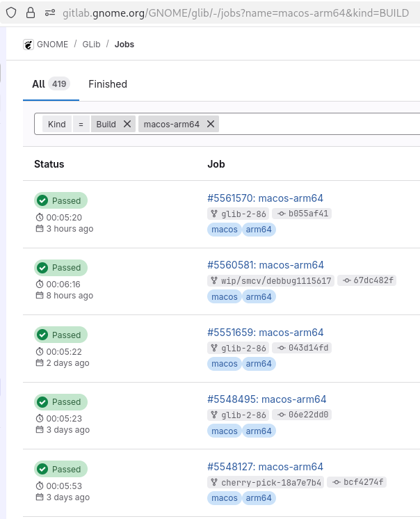This screenshot has height=519, width=420.
Task: Click the cherry-pick-18a7e7b4 branch link
Action: click(x=271, y=482)
